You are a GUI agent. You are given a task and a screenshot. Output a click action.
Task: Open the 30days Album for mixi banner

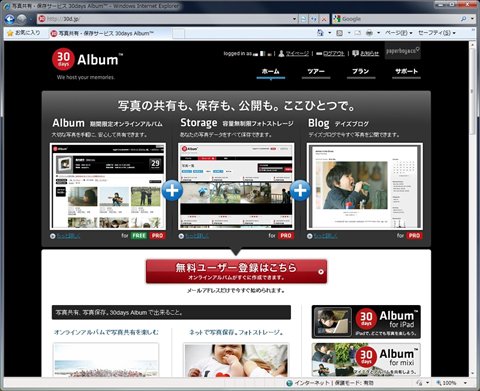pyautogui.click(x=366, y=360)
